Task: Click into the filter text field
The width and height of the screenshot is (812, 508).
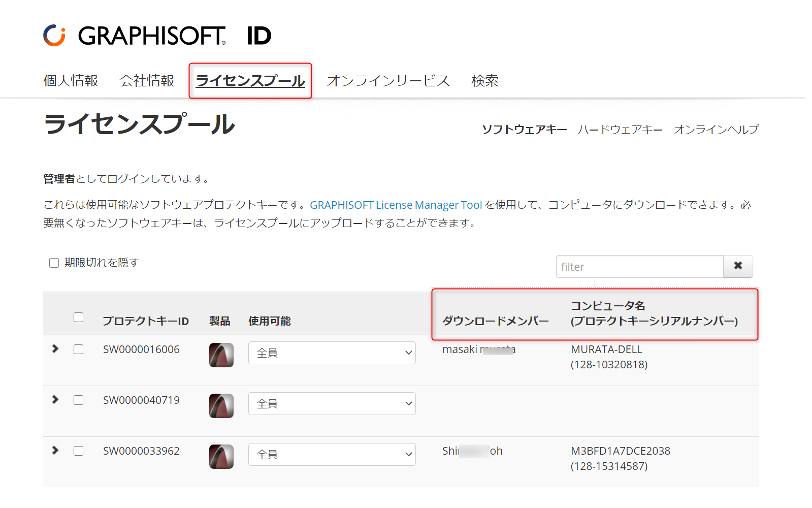Action: tap(640, 266)
